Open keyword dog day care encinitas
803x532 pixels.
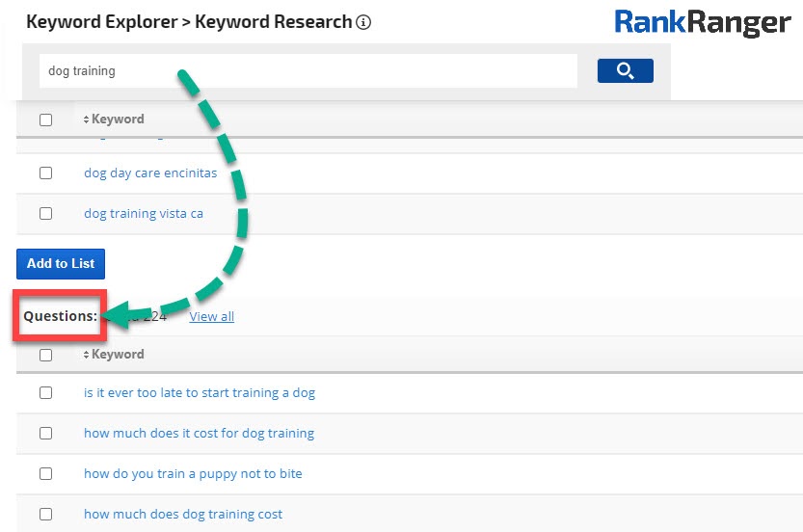(150, 173)
